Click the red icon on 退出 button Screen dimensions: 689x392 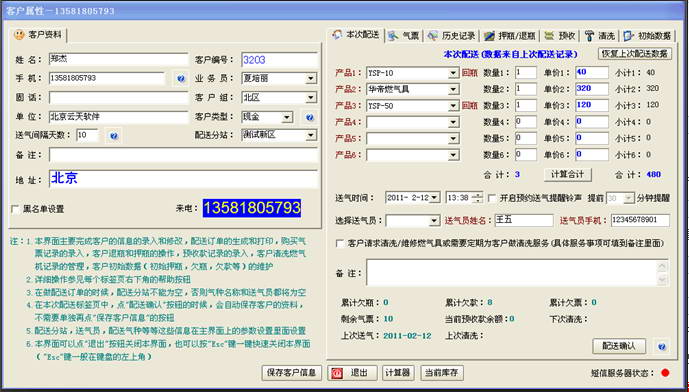(337, 373)
